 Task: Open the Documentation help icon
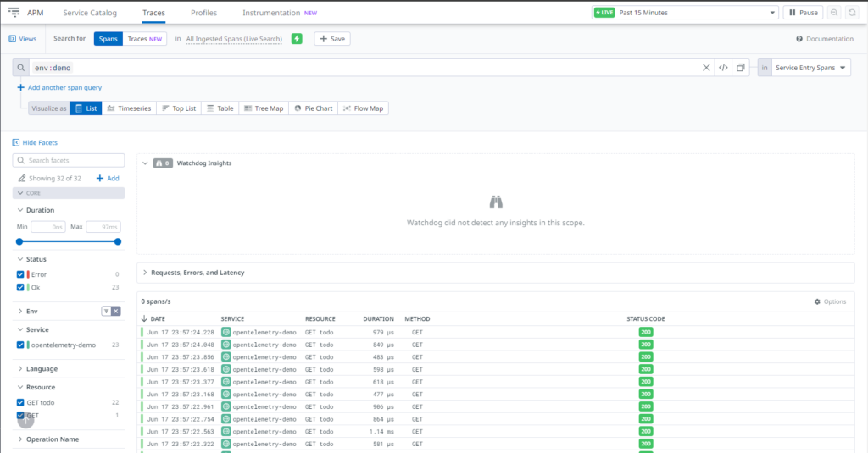pyautogui.click(x=798, y=39)
